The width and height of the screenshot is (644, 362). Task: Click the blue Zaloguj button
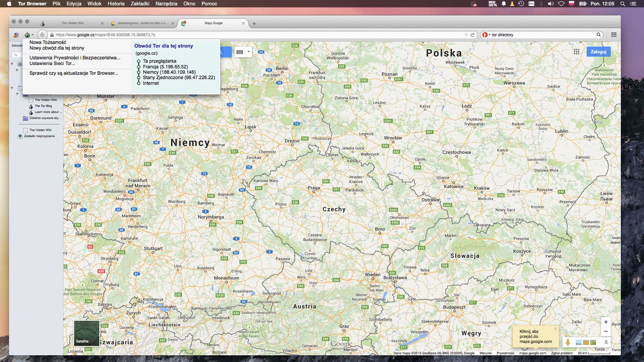598,52
